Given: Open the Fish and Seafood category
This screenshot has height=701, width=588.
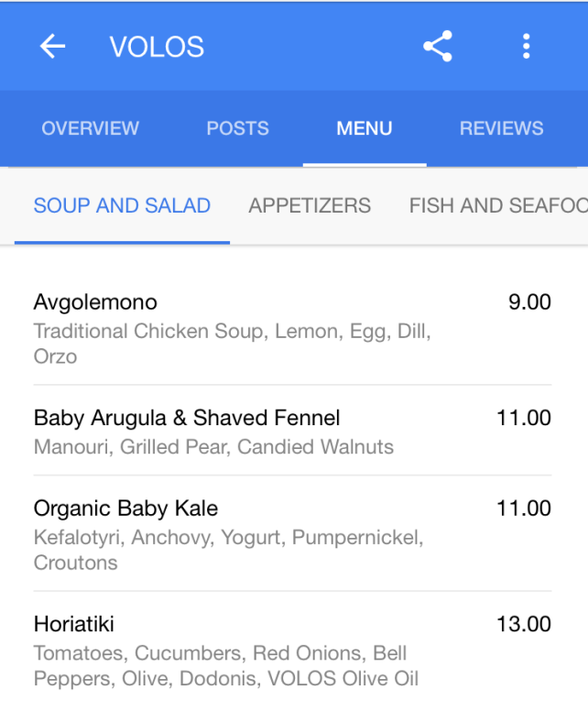Looking at the screenshot, I should point(497,206).
